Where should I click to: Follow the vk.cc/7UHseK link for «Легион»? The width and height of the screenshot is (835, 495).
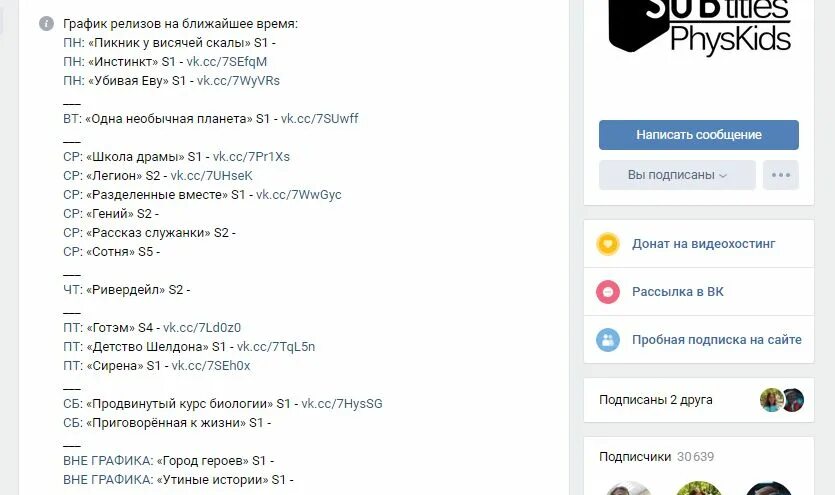[x=211, y=176]
